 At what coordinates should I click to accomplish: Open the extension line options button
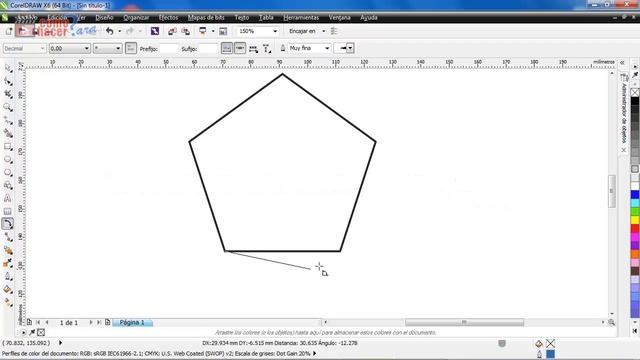(253, 49)
